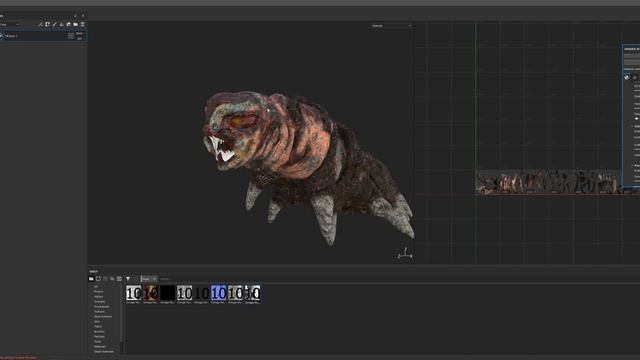Open the shelf filter funnel icon

(x=128, y=279)
